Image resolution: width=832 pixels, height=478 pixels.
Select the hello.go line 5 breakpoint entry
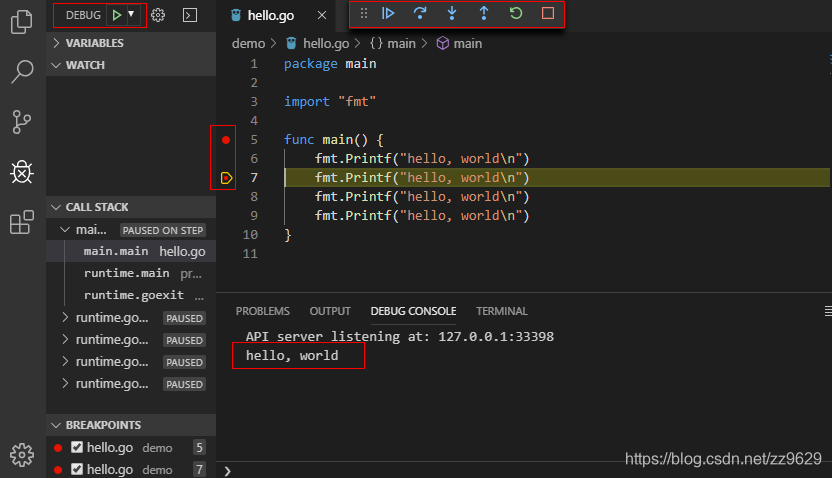[131, 447]
